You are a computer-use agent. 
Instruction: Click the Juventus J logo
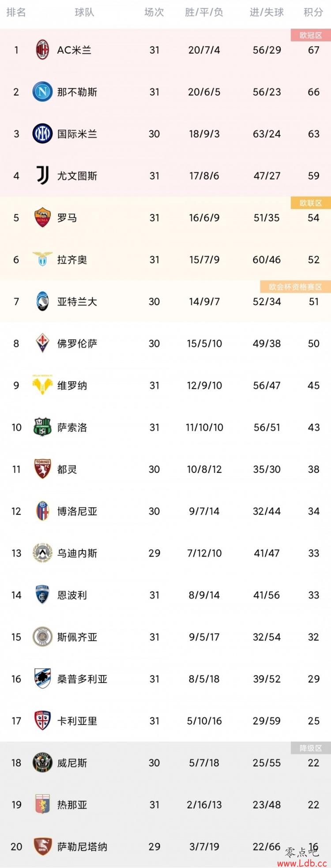(42, 176)
